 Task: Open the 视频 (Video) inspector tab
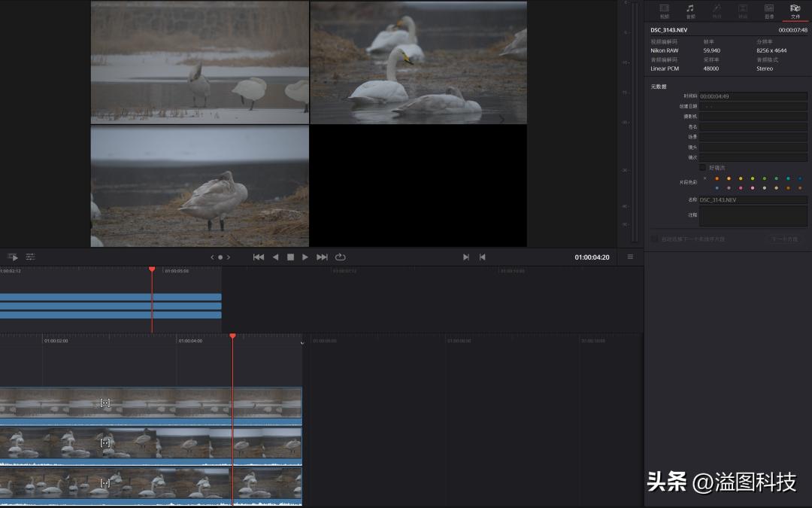coord(664,11)
